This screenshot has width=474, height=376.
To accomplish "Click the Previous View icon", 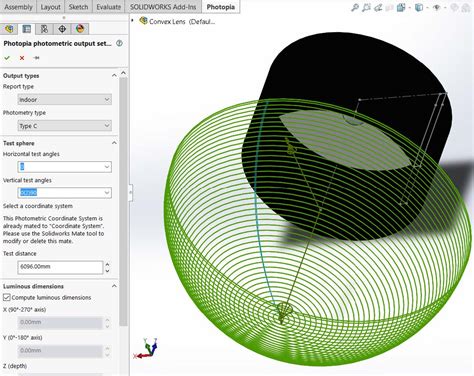I will click(378, 7).
